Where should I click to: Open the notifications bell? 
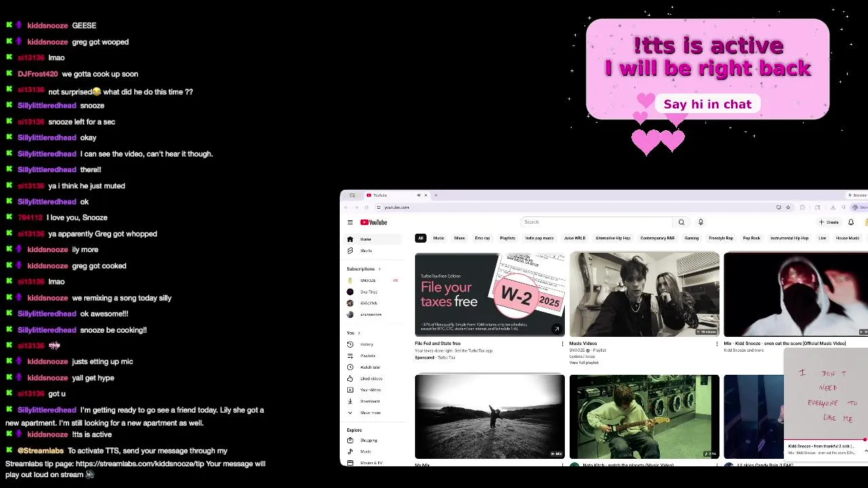click(x=851, y=222)
